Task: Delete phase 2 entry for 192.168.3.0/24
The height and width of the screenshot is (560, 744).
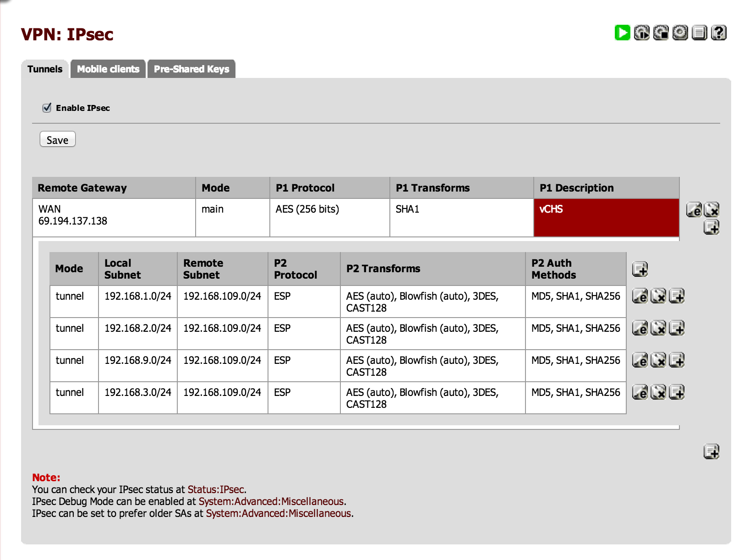Action: coord(658,393)
